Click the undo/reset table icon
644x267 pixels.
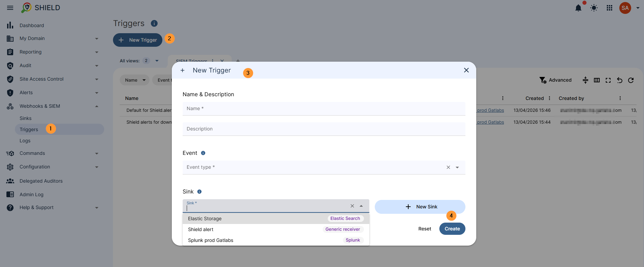(x=620, y=80)
